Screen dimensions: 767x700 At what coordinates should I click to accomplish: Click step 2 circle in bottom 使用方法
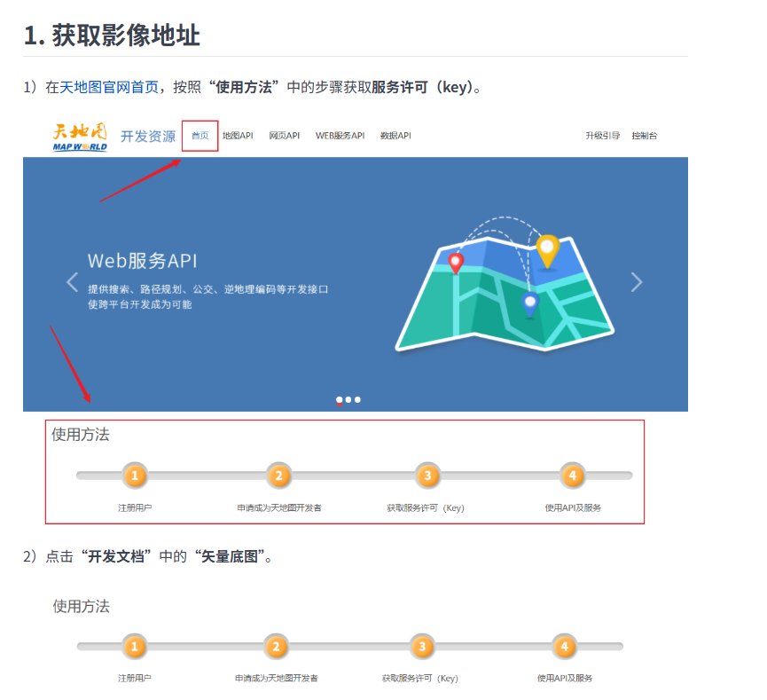coord(276,647)
